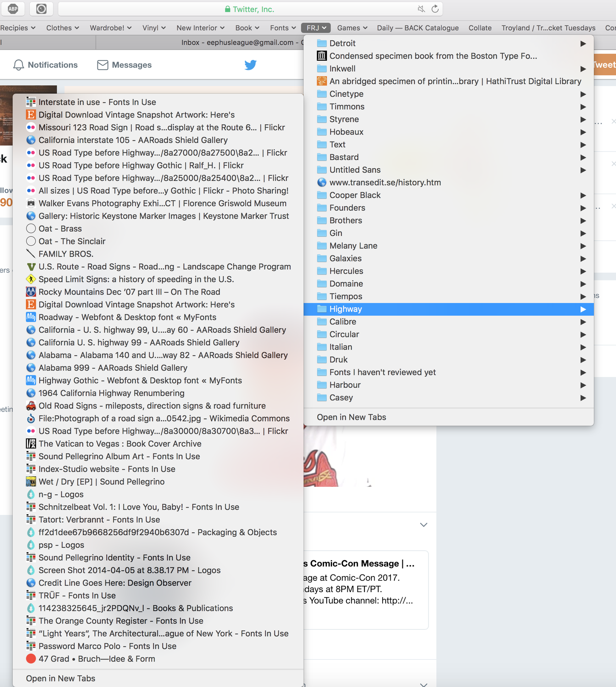Click the muted speaker icon in the address bar
The width and height of the screenshot is (616, 687).
click(x=421, y=9)
